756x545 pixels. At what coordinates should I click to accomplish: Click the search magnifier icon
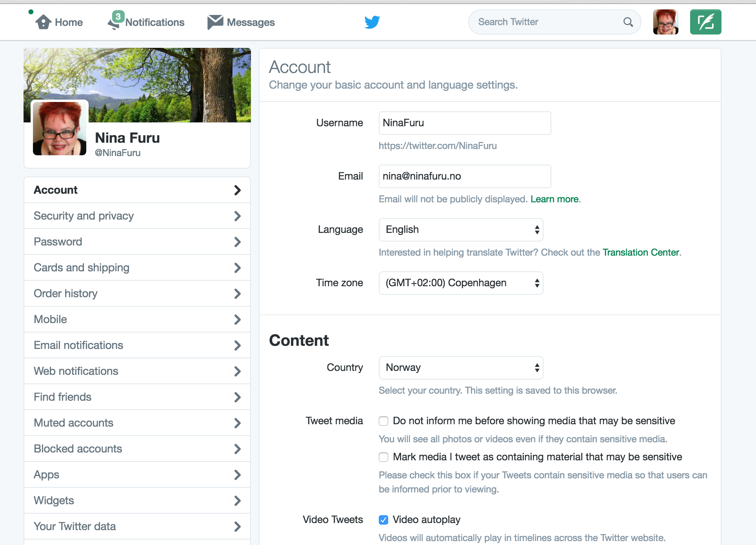[628, 22]
